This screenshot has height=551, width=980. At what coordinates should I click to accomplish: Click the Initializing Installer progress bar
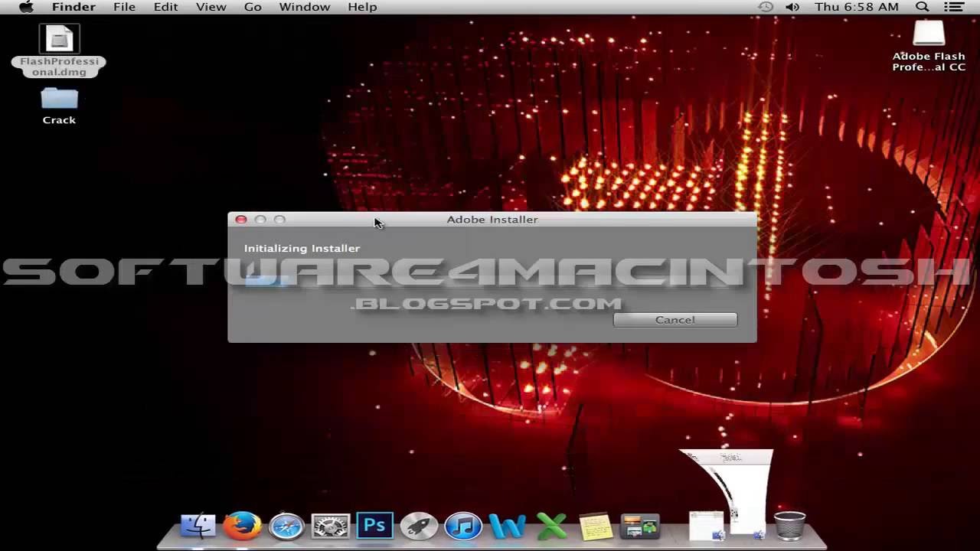(x=490, y=280)
